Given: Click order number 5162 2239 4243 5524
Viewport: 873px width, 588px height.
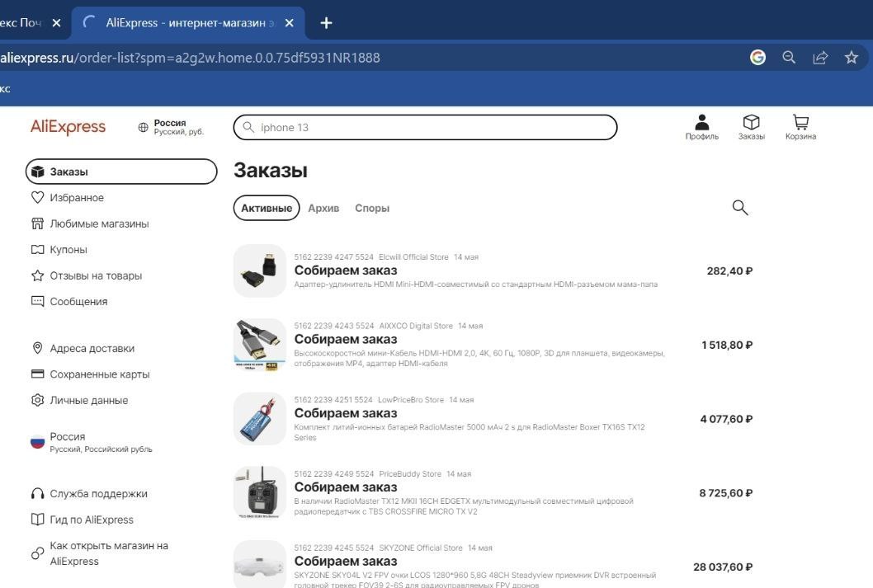Looking at the screenshot, I should (x=333, y=326).
